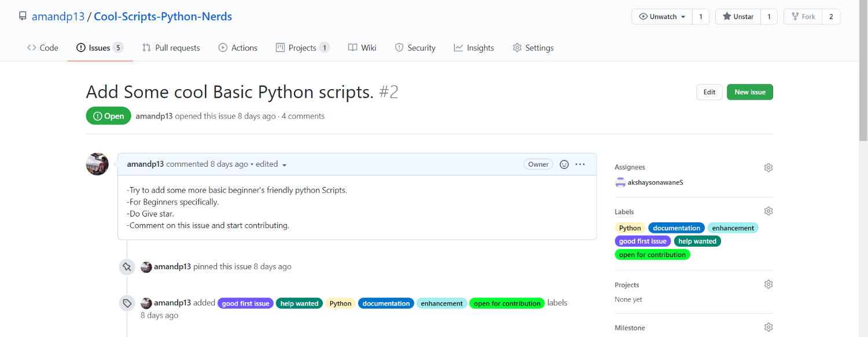868x337 pixels.
Task: Click the purple good first issue label
Action: pos(642,241)
